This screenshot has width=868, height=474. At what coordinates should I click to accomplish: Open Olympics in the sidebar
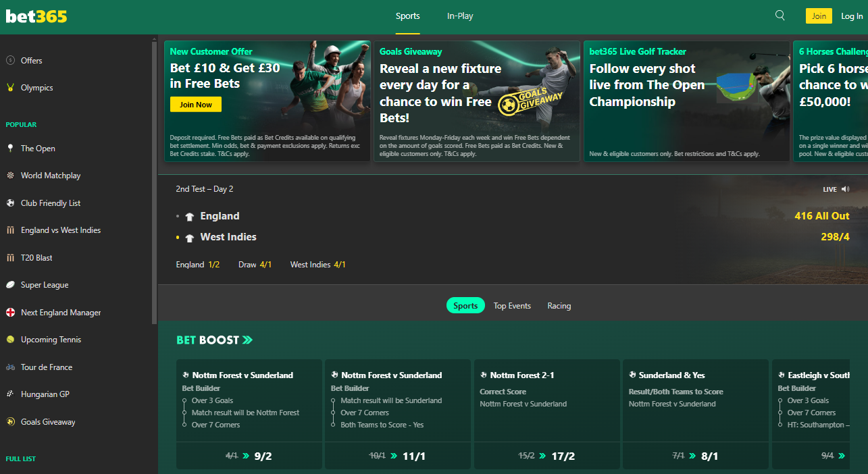coord(37,88)
